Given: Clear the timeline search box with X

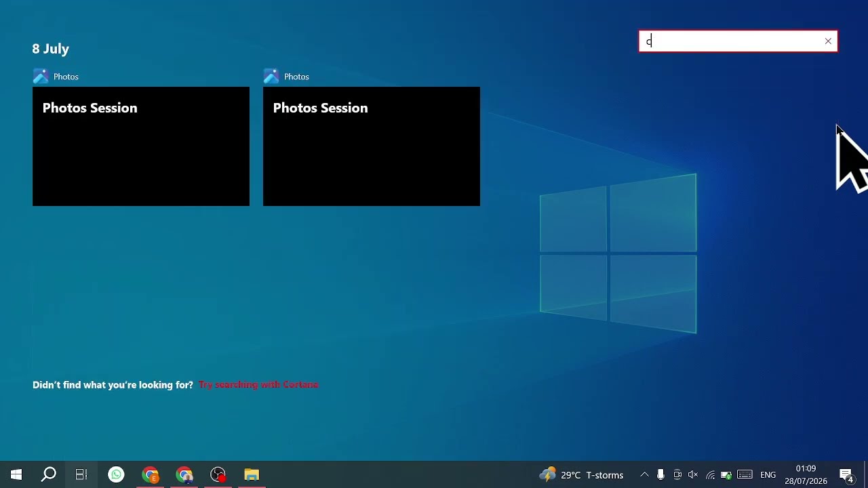Looking at the screenshot, I should (x=828, y=41).
